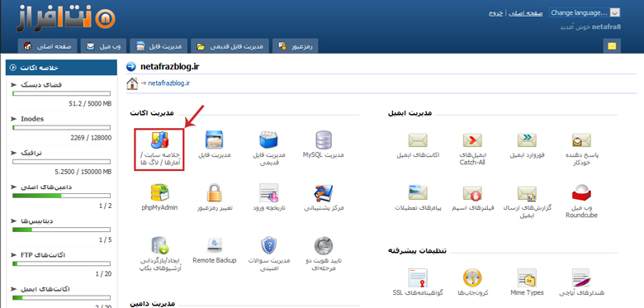Click the home icon in the breadcrumb
Screen dimensions: 644x308
132,83
